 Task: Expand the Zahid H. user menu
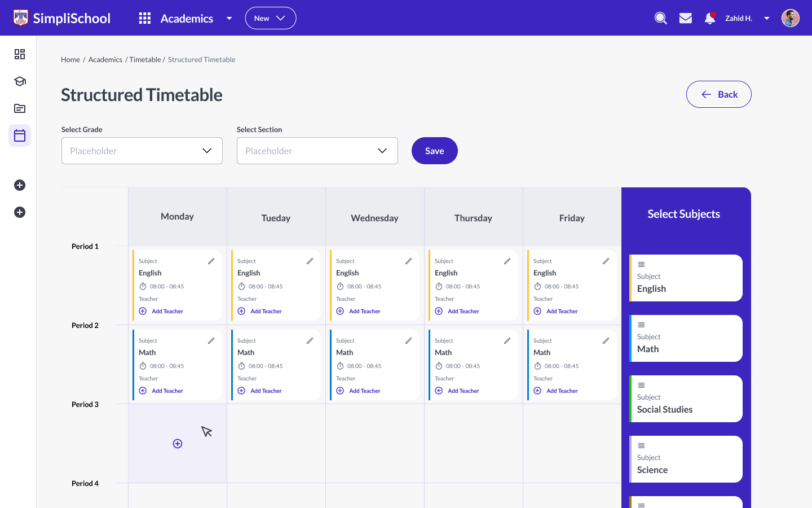[x=767, y=18]
